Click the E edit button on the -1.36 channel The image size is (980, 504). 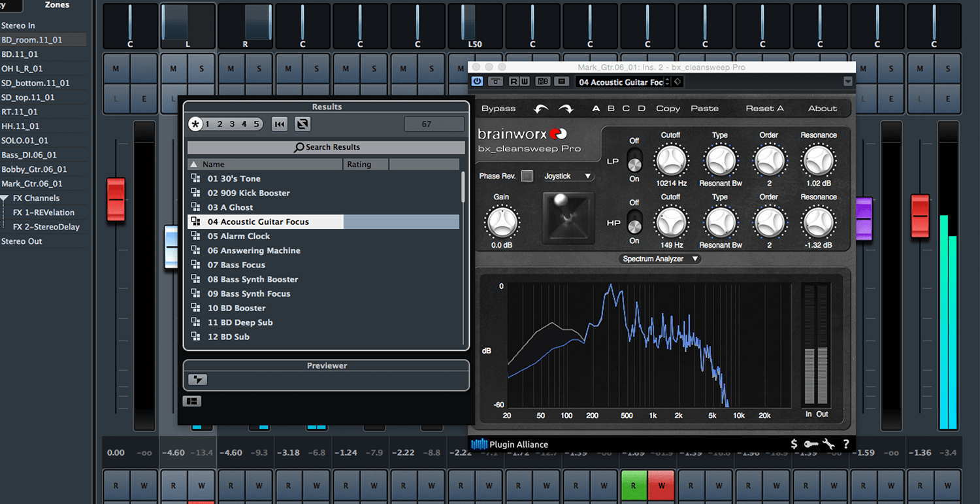[x=949, y=99]
